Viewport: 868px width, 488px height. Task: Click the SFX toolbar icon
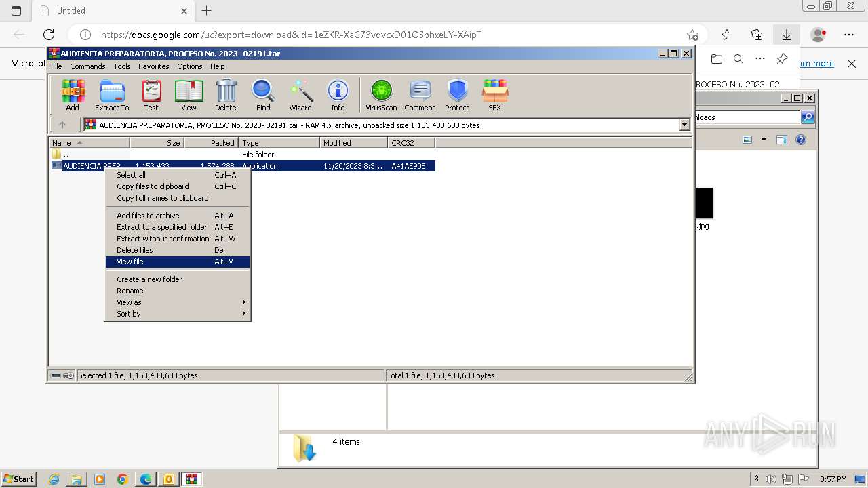(x=495, y=95)
